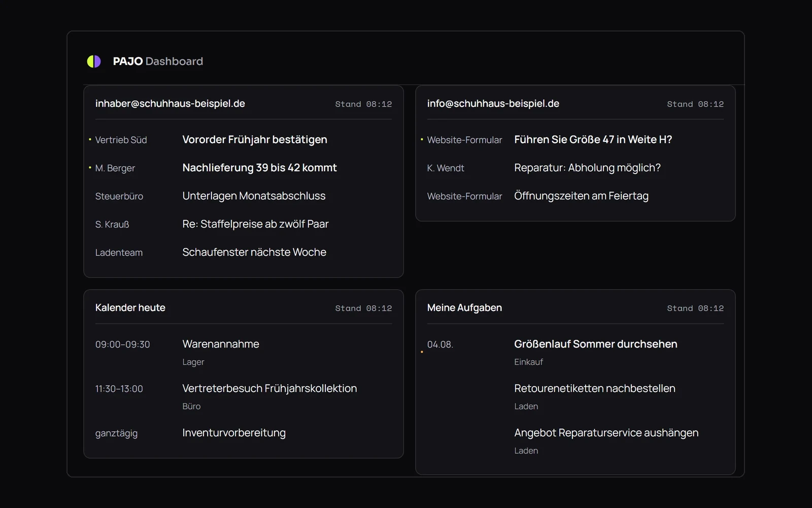The image size is (812, 508).
Task: Click the 'Kalender heute' heading
Action: pyautogui.click(x=130, y=308)
